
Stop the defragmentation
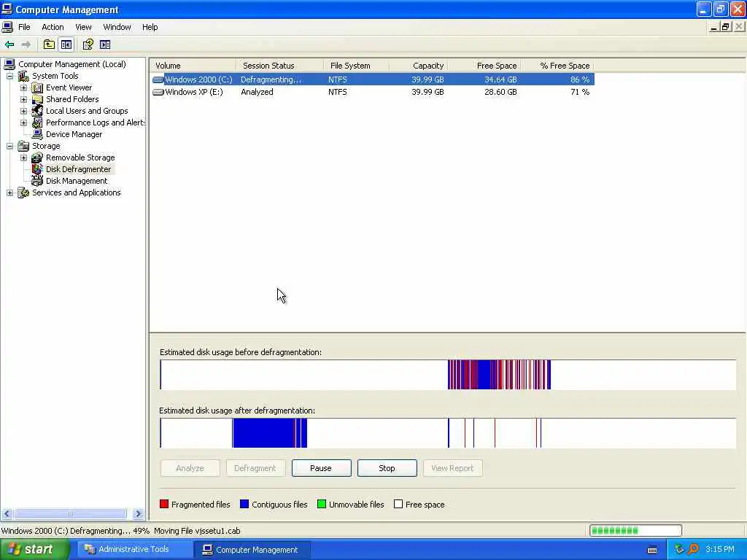(387, 468)
